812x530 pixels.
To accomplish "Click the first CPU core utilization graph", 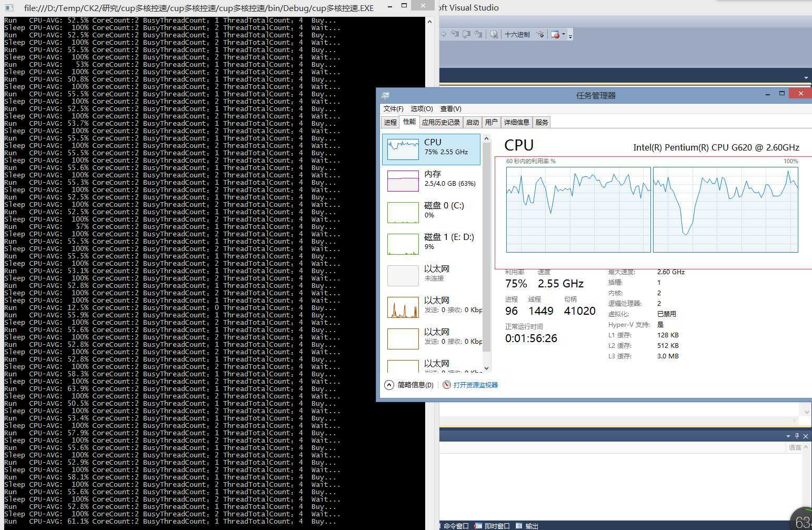I will 578,209.
